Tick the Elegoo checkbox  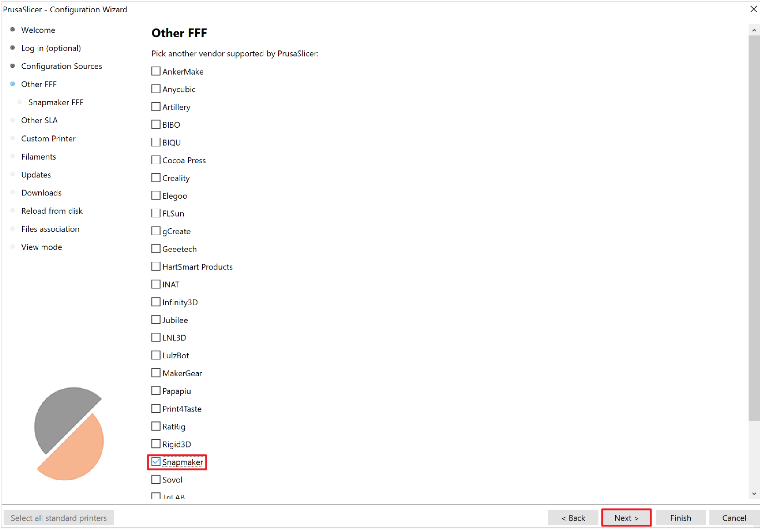(156, 196)
